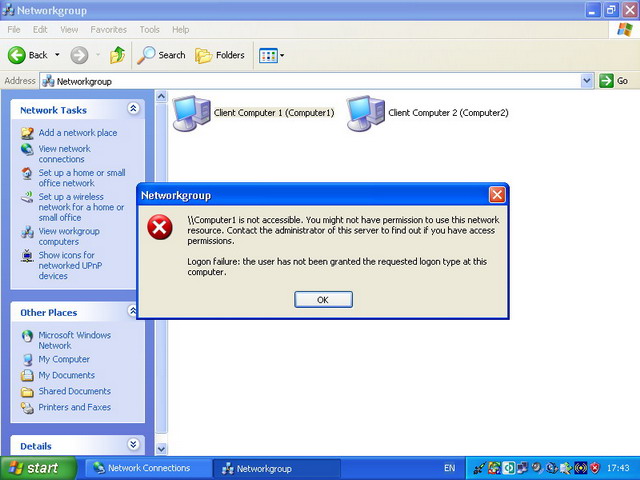
Task: Open the Start menu
Action: click(39, 468)
